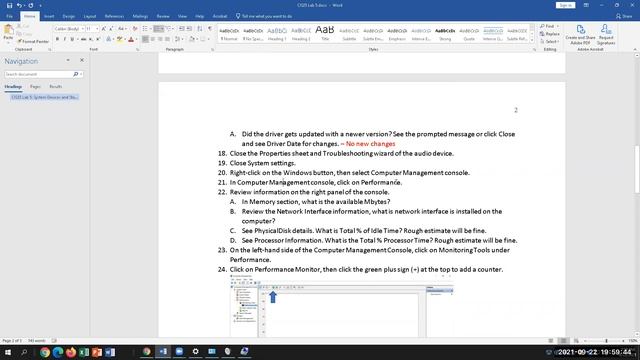Open Text Effects icon in Font group

point(109,39)
